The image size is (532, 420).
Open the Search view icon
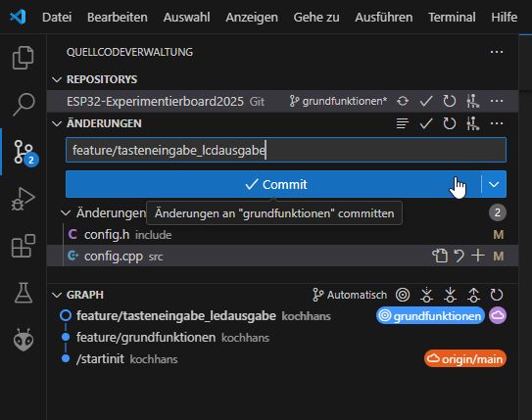pyautogui.click(x=24, y=105)
